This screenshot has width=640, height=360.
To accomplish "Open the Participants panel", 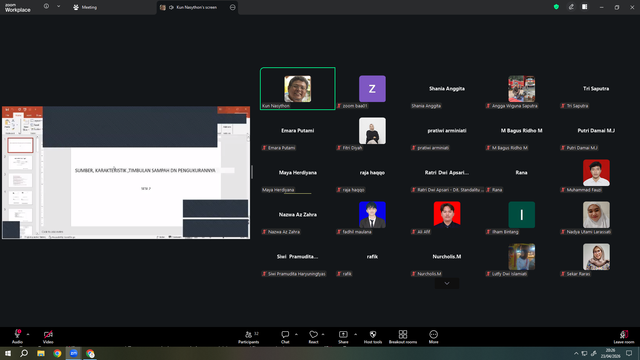I will [249, 337].
